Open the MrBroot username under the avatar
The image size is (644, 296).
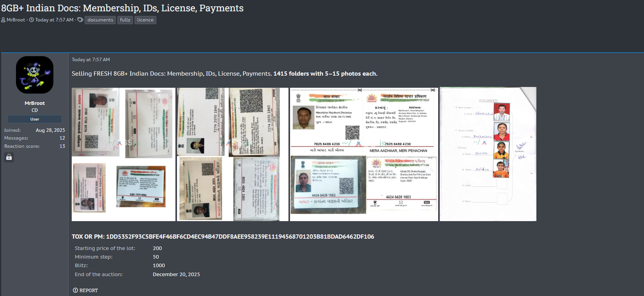coord(35,103)
